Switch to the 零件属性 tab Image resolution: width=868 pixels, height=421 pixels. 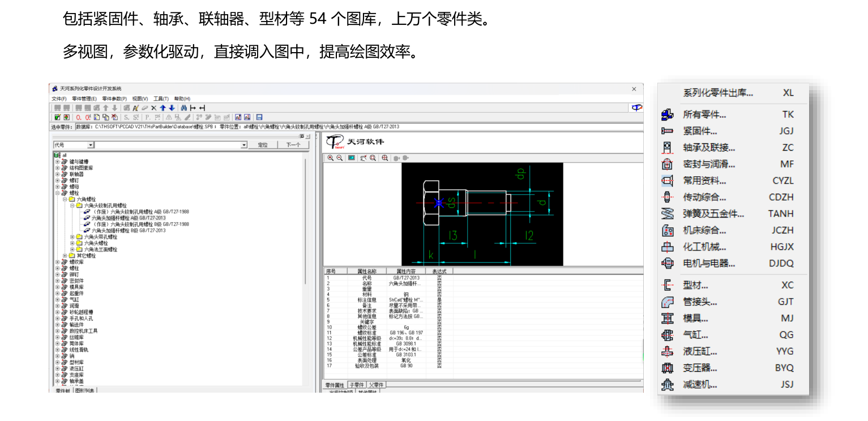pyautogui.click(x=335, y=385)
